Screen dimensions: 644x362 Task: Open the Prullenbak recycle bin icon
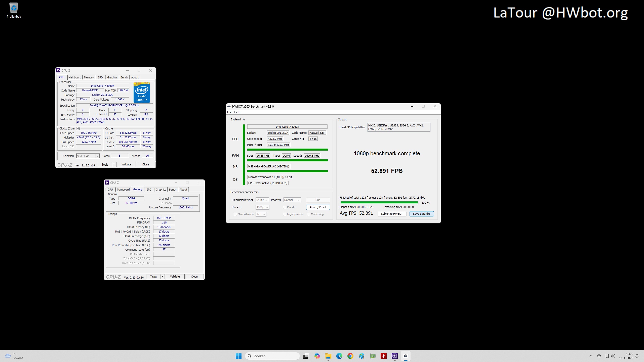(14, 10)
